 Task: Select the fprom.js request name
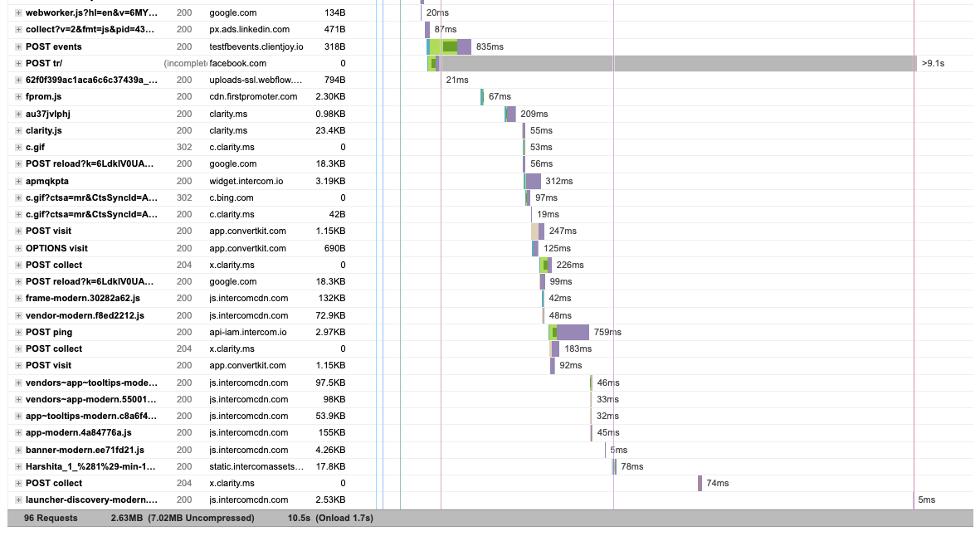click(44, 96)
